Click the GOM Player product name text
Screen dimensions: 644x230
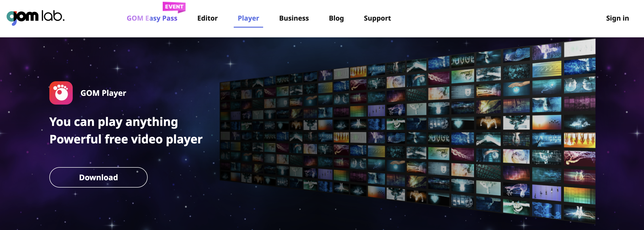click(x=103, y=93)
